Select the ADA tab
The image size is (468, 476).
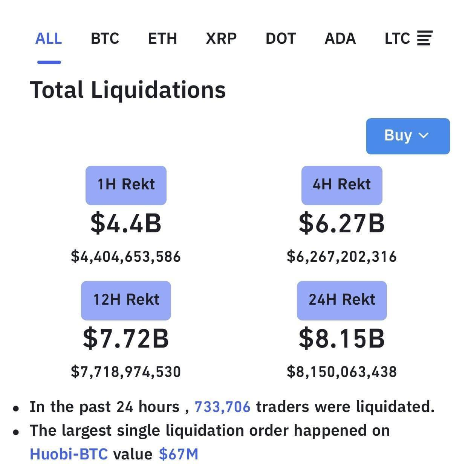coord(340,38)
